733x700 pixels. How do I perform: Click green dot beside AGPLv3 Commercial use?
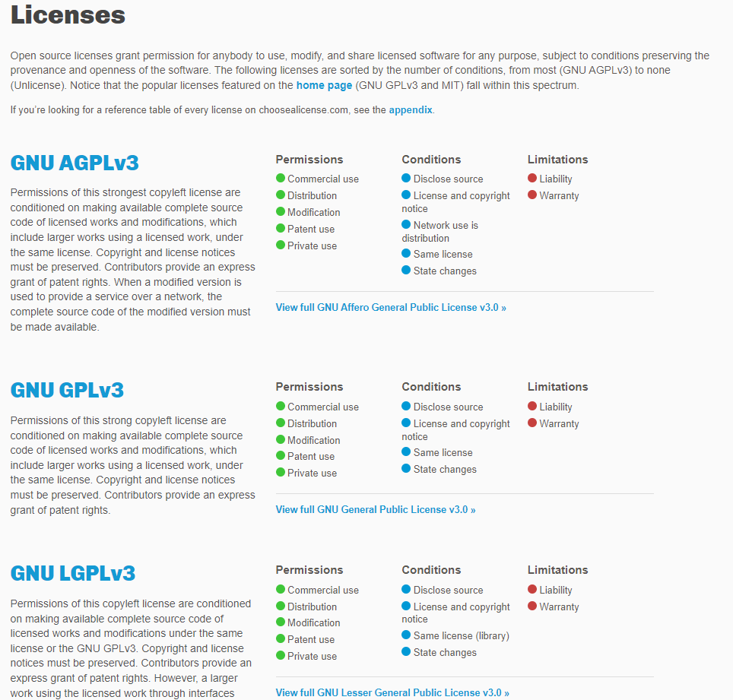pyautogui.click(x=281, y=178)
